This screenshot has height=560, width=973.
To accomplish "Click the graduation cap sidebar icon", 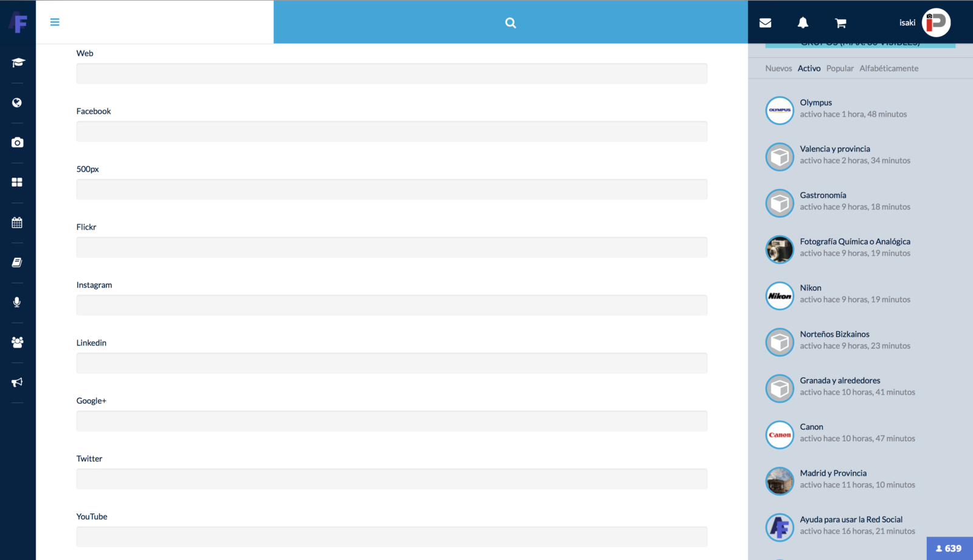I will (18, 63).
